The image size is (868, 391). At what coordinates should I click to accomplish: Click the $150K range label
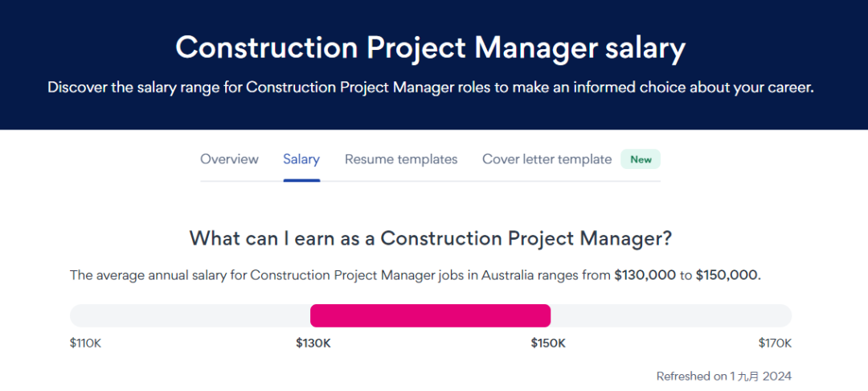pos(548,344)
